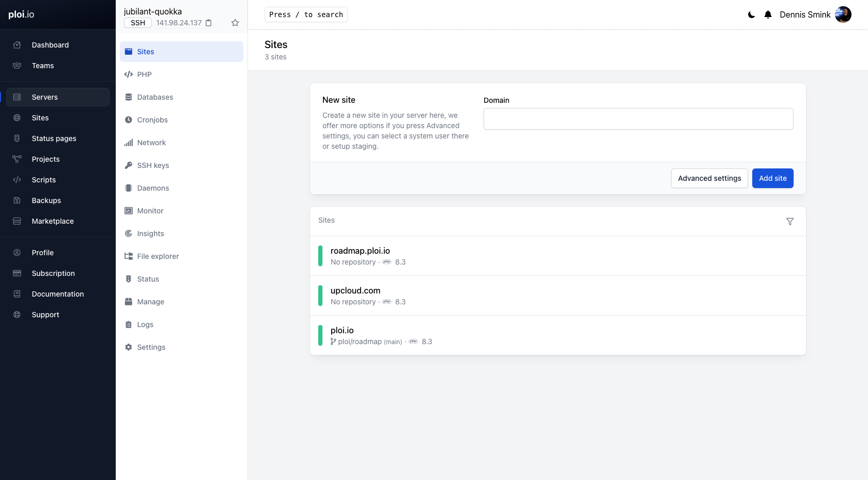The height and width of the screenshot is (480, 868).
Task: Open Marketplace from the sidebar
Action: tap(52, 221)
